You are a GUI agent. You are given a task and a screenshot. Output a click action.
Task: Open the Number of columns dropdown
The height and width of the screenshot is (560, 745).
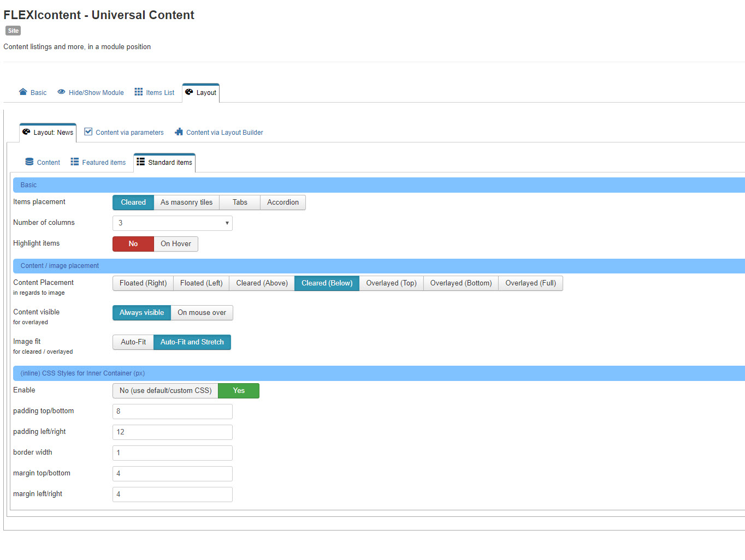(x=173, y=223)
